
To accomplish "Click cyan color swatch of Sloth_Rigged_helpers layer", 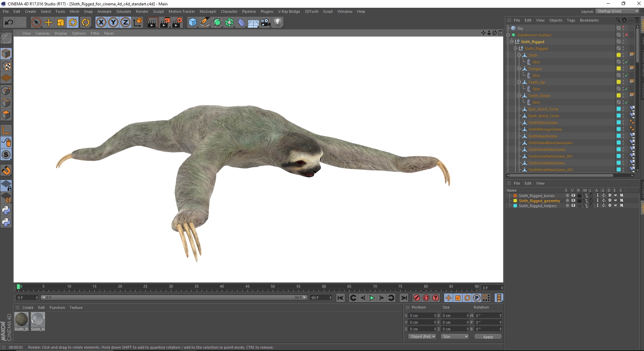I will click(x=515, y=206).
